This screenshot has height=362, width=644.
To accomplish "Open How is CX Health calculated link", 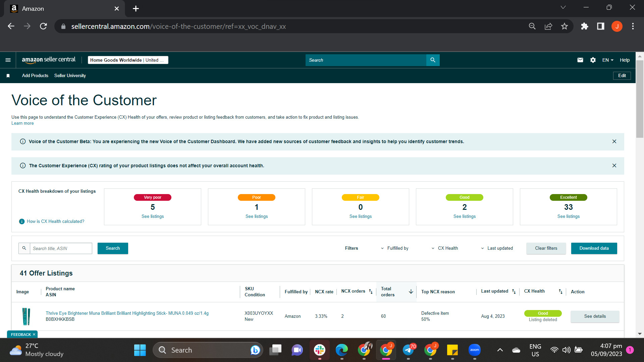I will (x=56, y=222).
